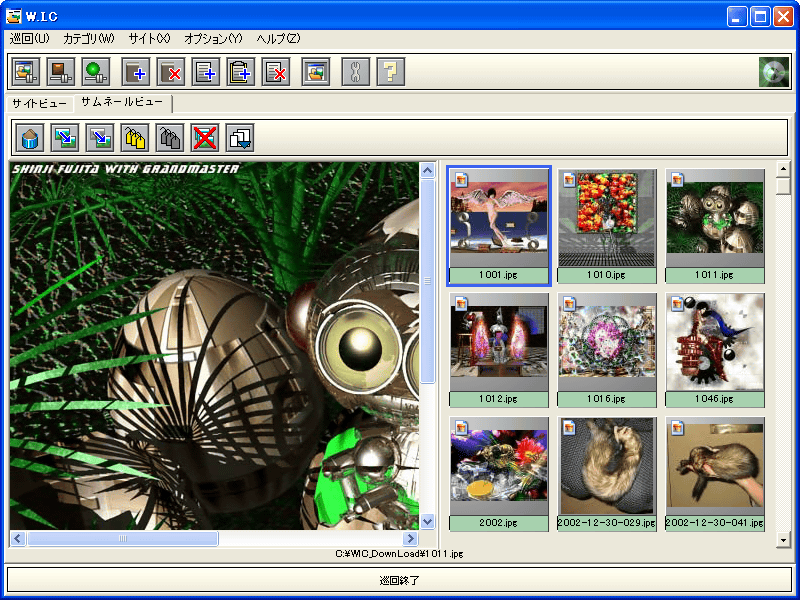
Task: Click the colored image-move arrow icon
Action: click(x=65, y=138)
